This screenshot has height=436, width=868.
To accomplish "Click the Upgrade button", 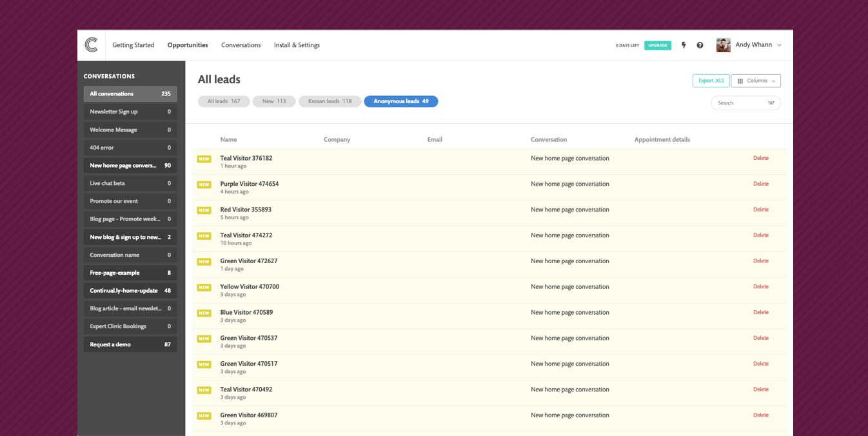I will tap(658, 45).
